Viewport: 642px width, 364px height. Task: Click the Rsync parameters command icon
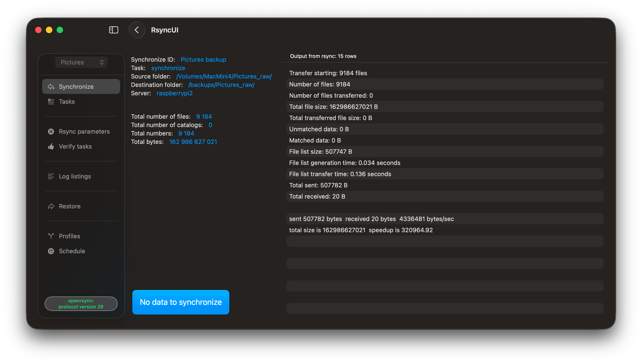click(x=51, y=132)
